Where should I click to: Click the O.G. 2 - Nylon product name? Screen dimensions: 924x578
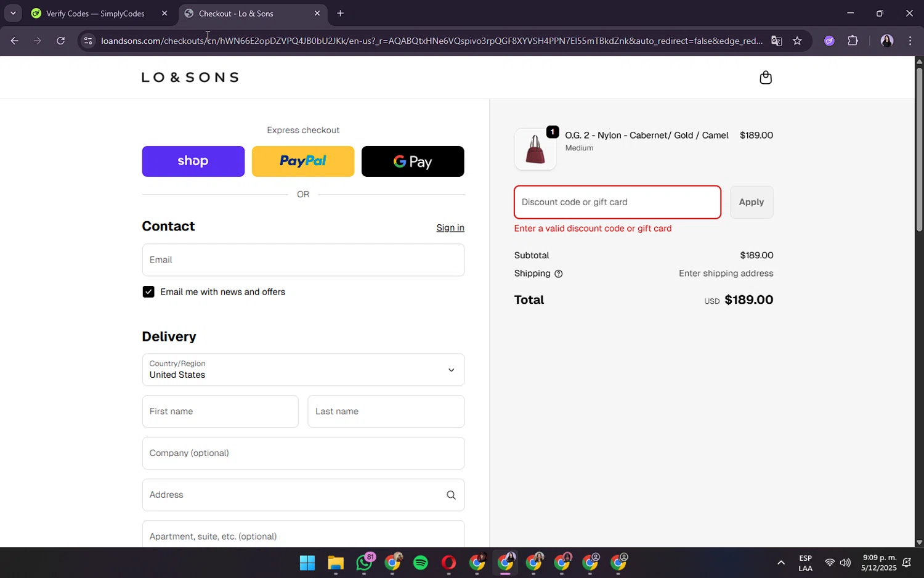click(647, 136)
